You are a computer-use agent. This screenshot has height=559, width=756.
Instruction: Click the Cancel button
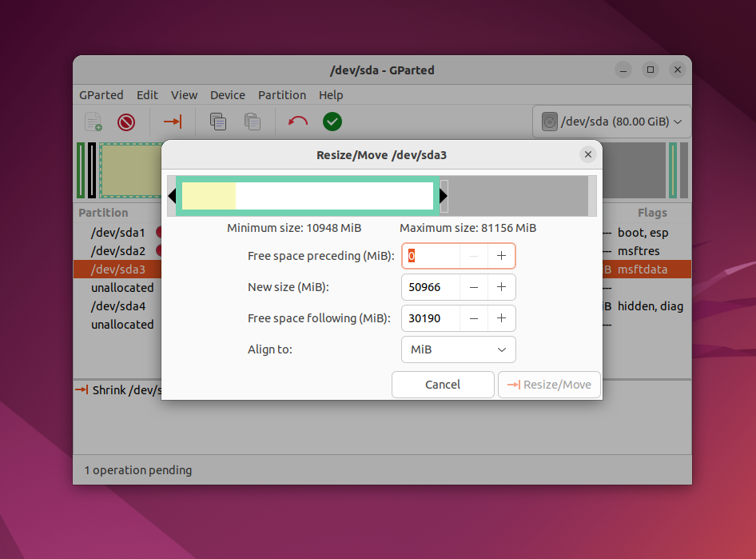pyautogui.click(x=443, y=385)
